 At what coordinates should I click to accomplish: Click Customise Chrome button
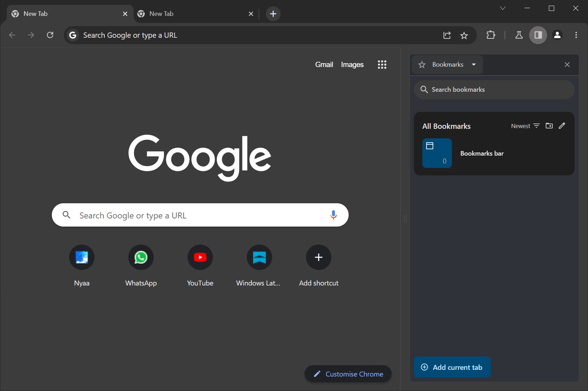pyautogui.click(x=348, y=374)
